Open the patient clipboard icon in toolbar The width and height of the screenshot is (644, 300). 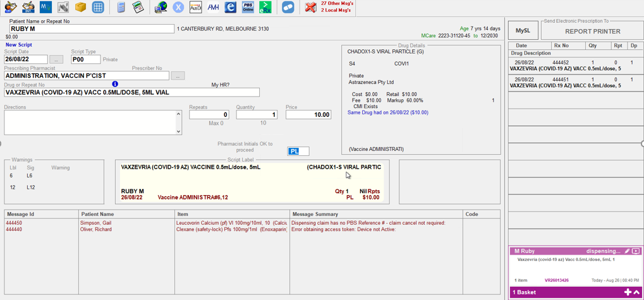point(10,7)
